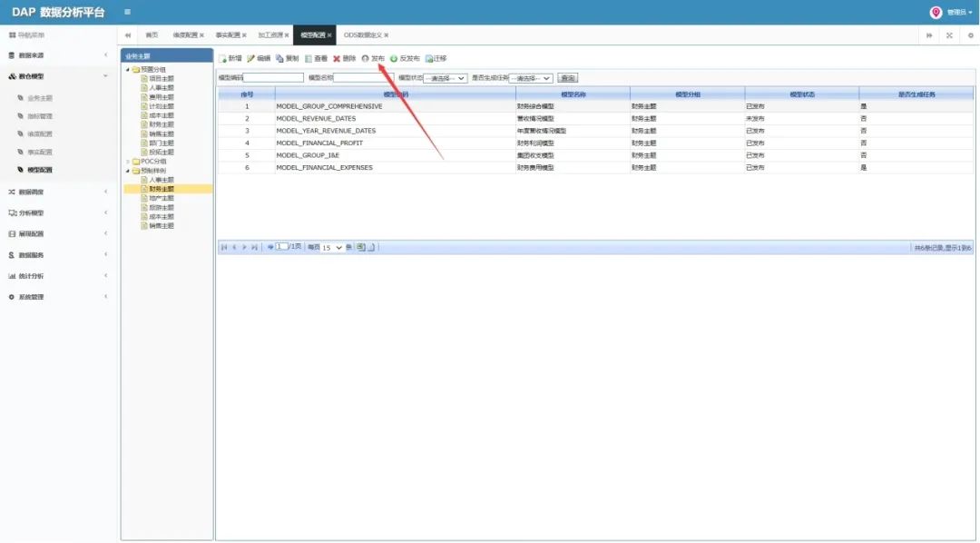This screenshot has height=543, width=980.
Task: Switch to the 事实配置 tab
Action: pos(228,35)
